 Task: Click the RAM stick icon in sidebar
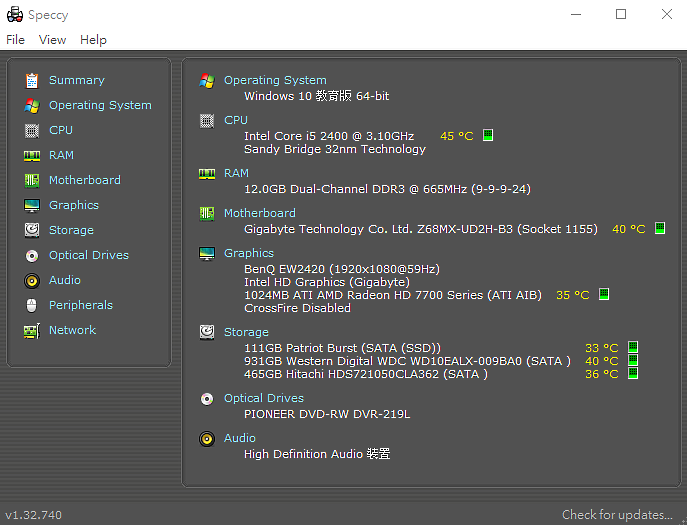pyautogui.click(x=32, y=155)
